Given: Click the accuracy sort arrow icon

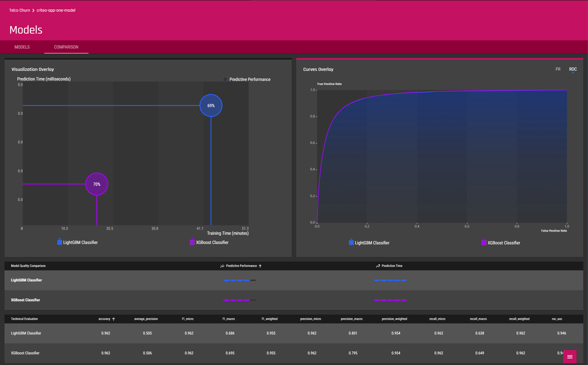Looking at the screenshot, I should (x=114, y=319).
